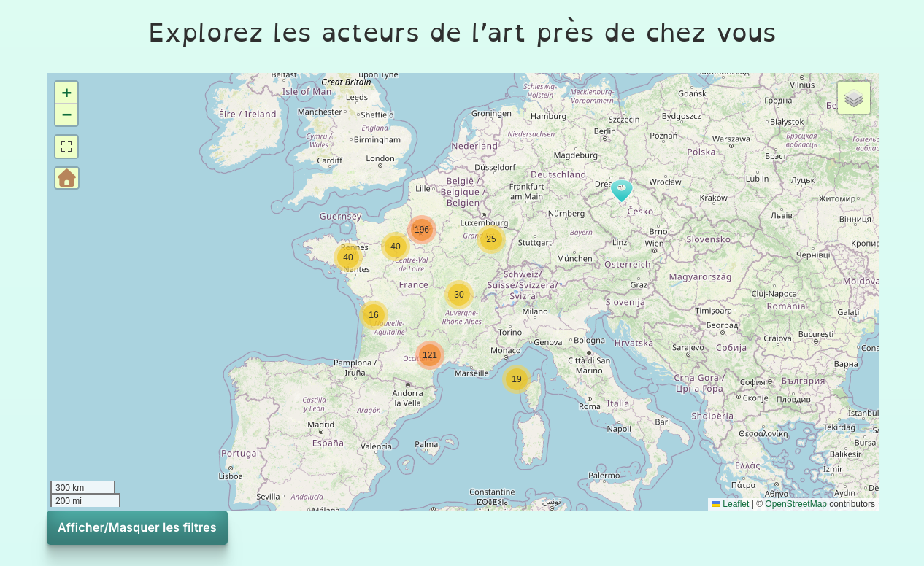Click the Éire / Ireland label
924x566 pixels.
coord(247,114)
